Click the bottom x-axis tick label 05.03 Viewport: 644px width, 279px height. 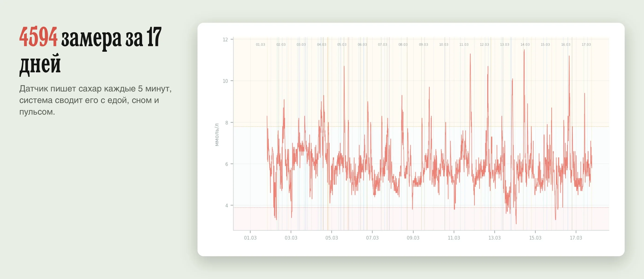(331, 238)
